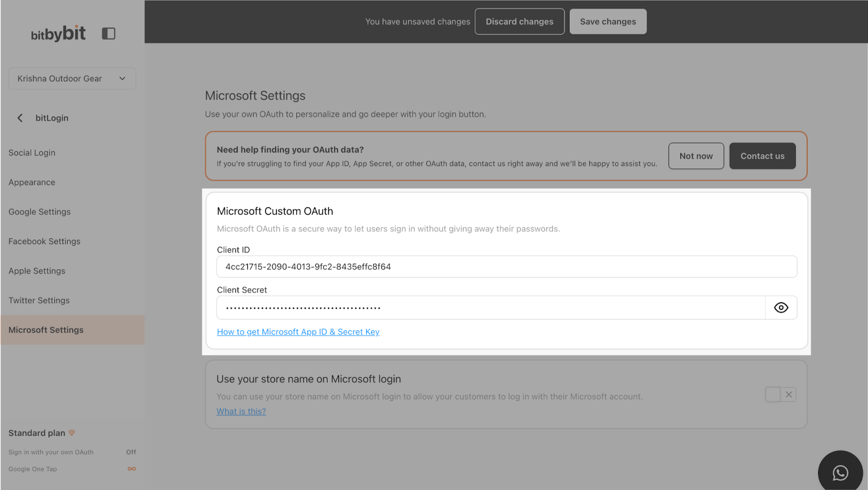Open the Krishna Outdoor Gear store dropdown

(72, 79)
